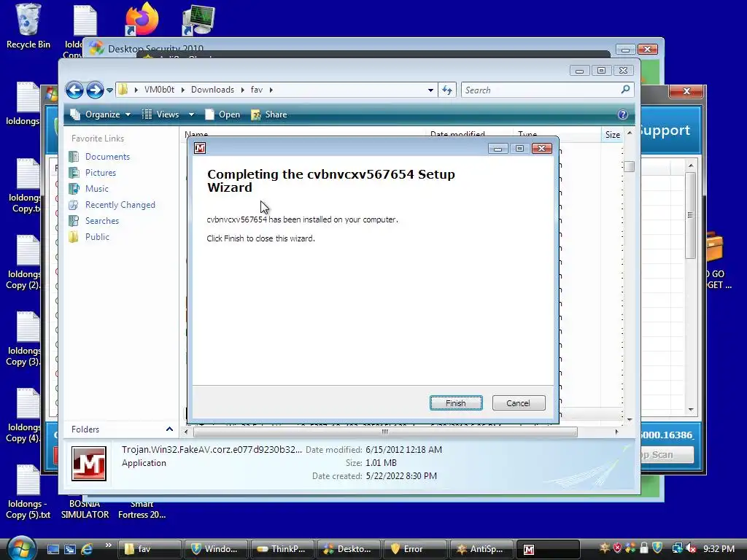Click the Explorer Help question mark icon
The image size is (747, 560).
pos(622,114)
